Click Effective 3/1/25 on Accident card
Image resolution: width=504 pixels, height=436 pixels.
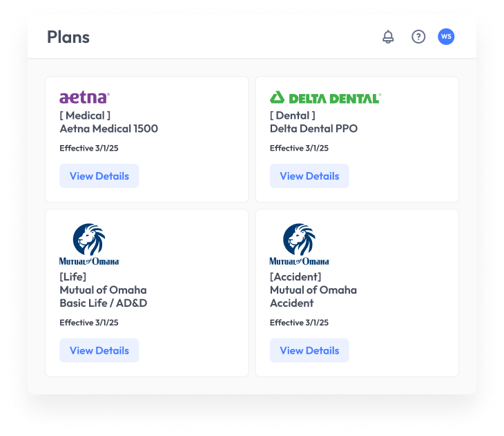click(x=299, y=323)
